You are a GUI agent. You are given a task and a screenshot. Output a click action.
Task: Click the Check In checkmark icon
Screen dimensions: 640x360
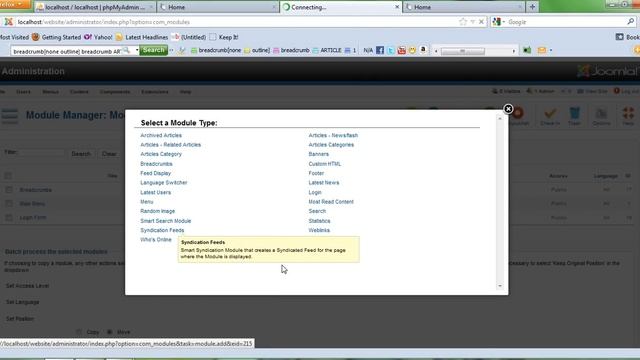click(x=550, y=113)
